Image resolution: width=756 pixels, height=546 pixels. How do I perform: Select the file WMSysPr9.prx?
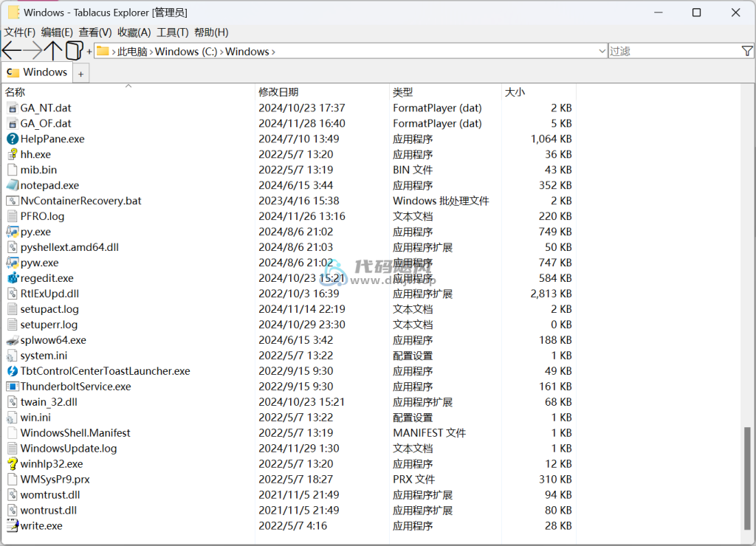55,479
